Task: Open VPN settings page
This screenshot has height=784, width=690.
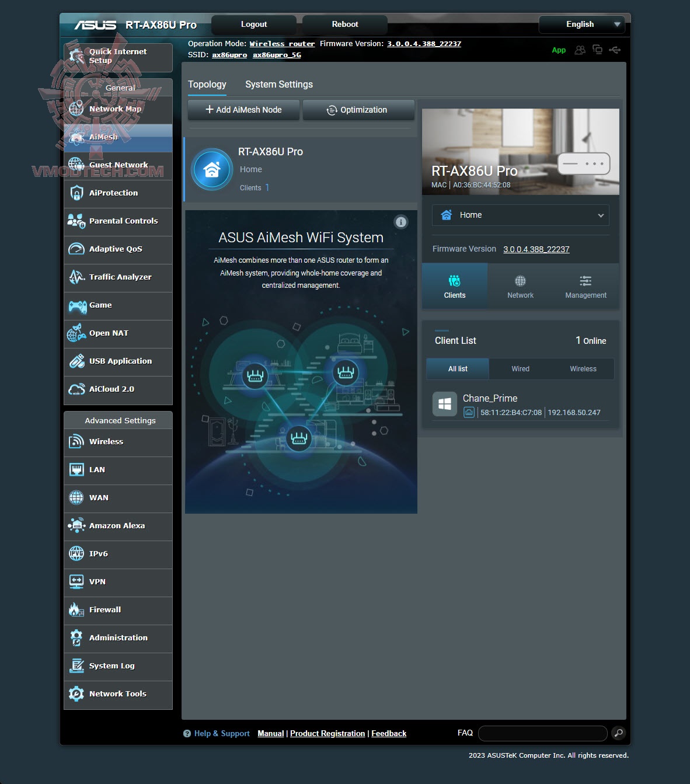Action: (118, 582)
